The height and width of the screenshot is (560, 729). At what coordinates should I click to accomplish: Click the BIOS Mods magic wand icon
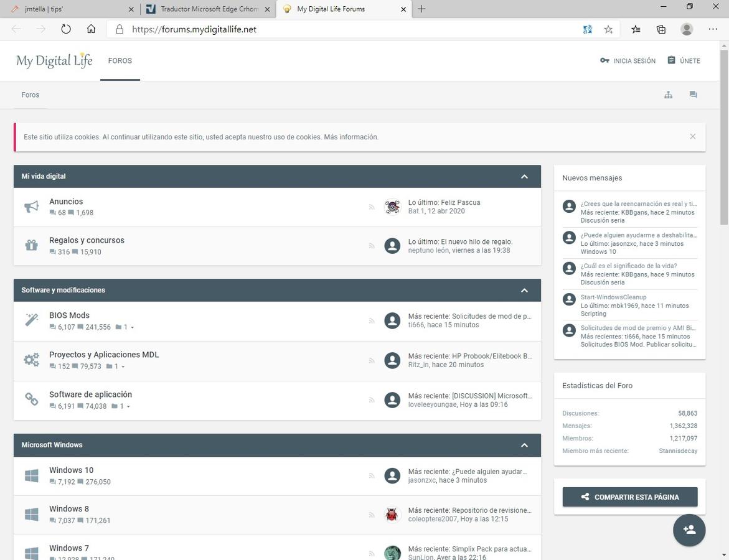32,320
